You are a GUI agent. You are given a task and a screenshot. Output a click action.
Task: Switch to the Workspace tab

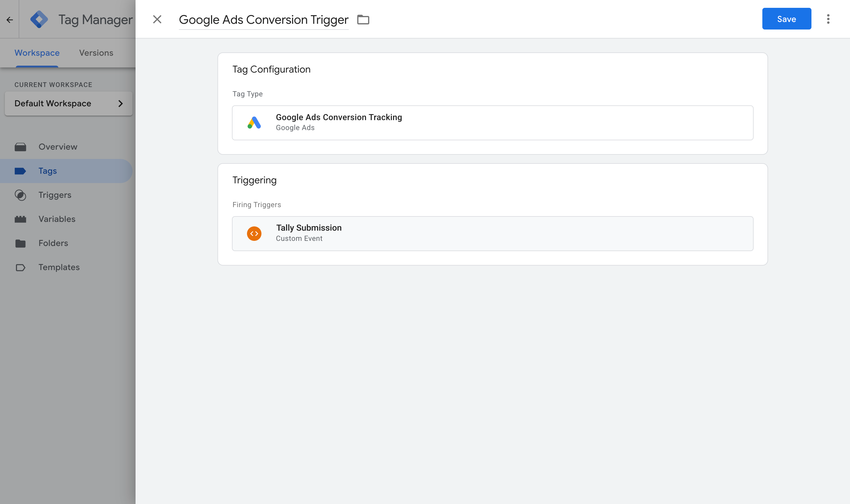coord(37,53)
